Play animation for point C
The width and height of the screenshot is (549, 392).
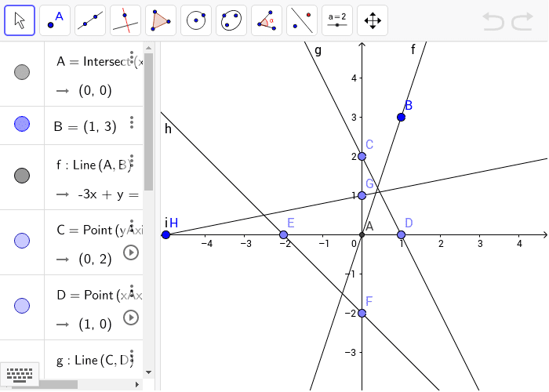pyautogui.click(x=131, y=252)
